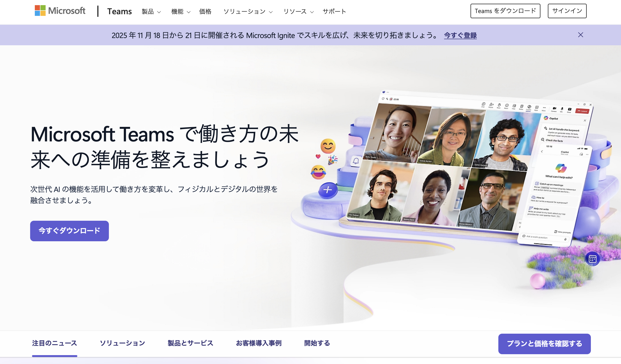The image size is (621, 364).
Task: Expand the ソリューション navigation dropdown
Action: click(247, 11)
